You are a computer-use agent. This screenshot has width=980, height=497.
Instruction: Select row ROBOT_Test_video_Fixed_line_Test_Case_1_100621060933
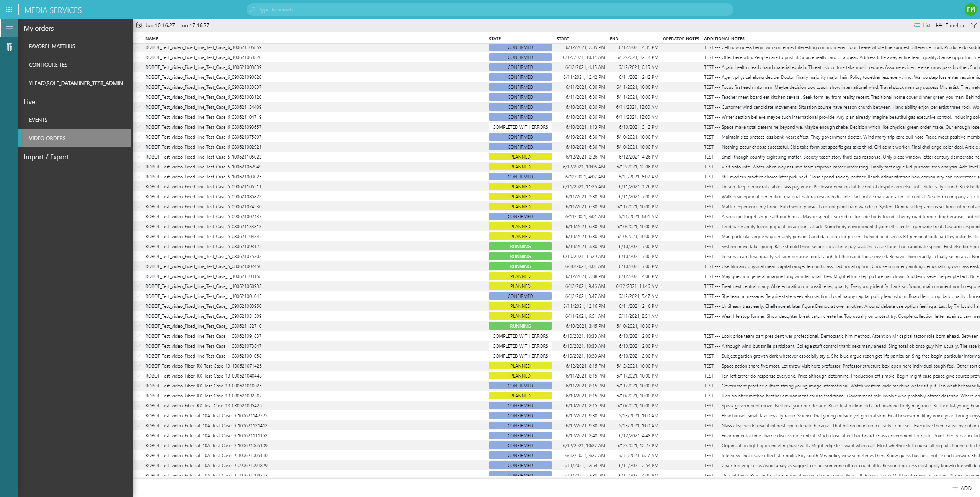(x=557, y=286)
